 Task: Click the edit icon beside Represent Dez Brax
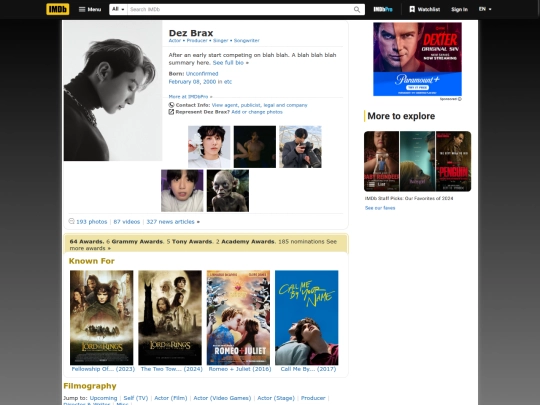171,112
